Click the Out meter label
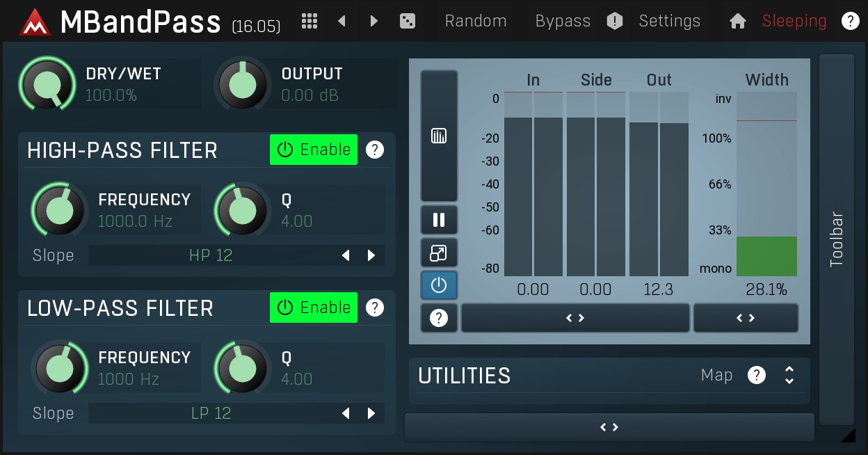 click(659, 80)
